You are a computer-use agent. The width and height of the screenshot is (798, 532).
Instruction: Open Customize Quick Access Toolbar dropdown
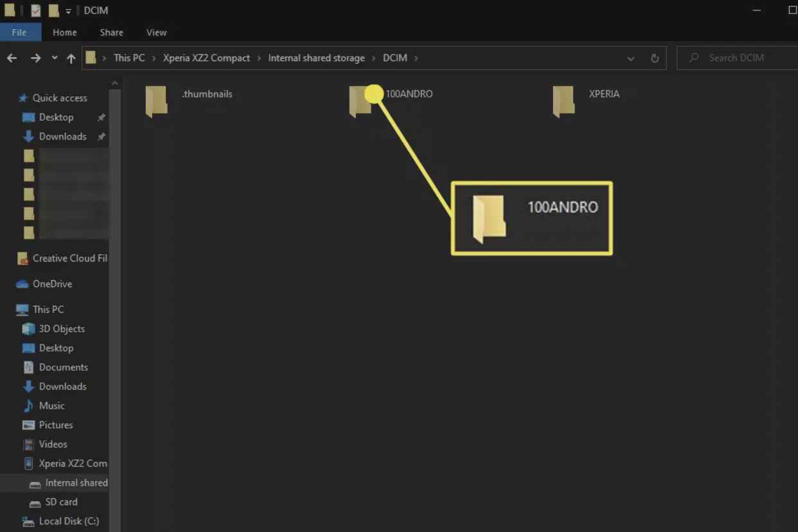(68, 11)
